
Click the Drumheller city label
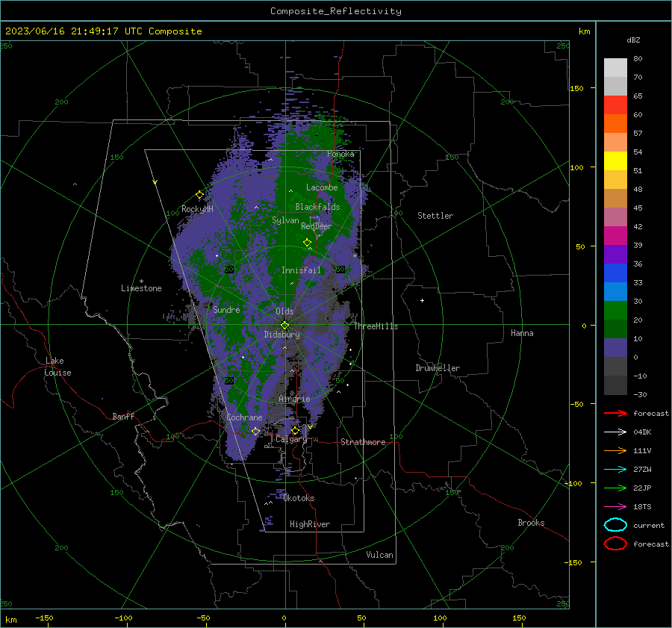click(438, 368)
